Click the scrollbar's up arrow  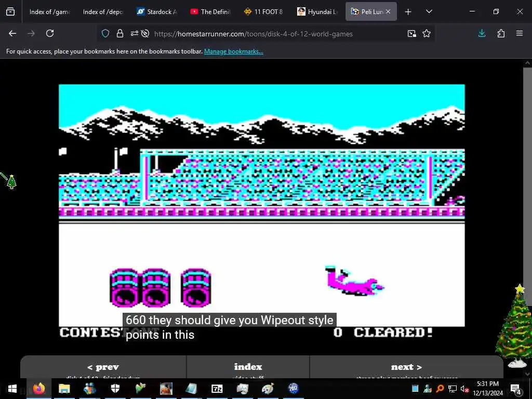coord(528,63)
